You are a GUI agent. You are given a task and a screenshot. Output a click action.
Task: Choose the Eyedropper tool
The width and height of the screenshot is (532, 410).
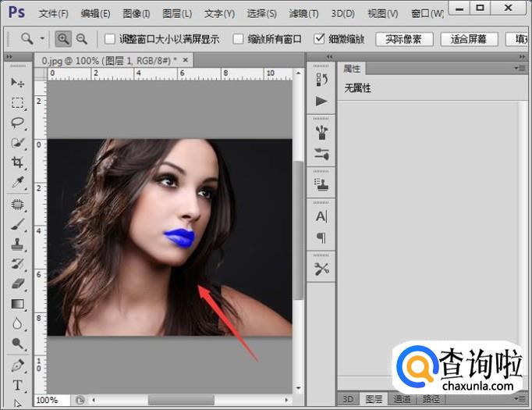click(x=17, y=183)
